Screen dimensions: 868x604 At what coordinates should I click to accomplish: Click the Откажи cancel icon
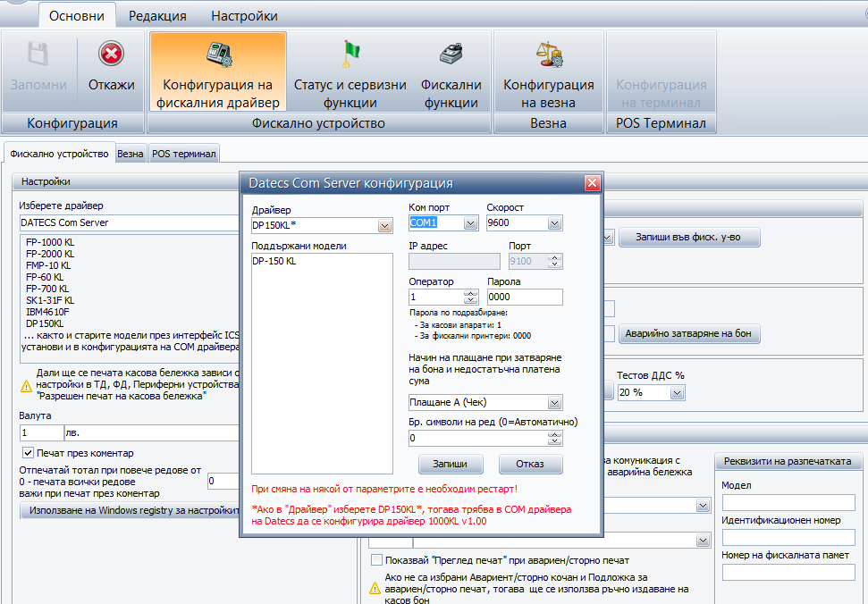tap(111, 55)
